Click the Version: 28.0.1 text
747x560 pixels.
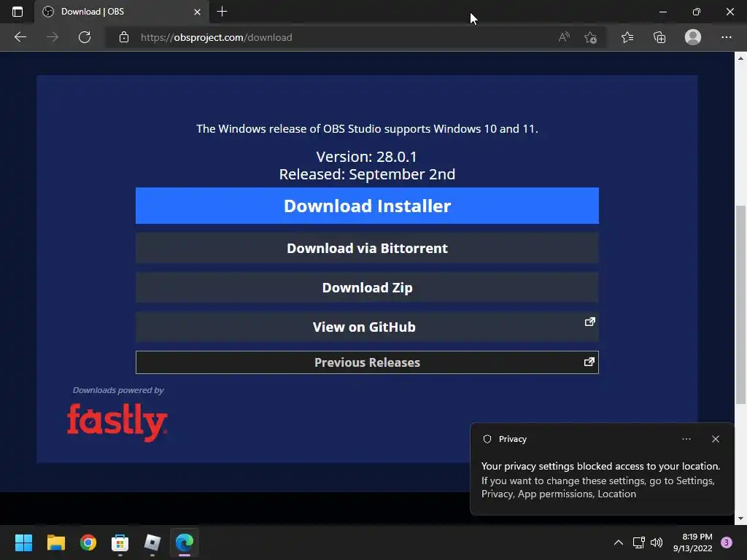367,157
